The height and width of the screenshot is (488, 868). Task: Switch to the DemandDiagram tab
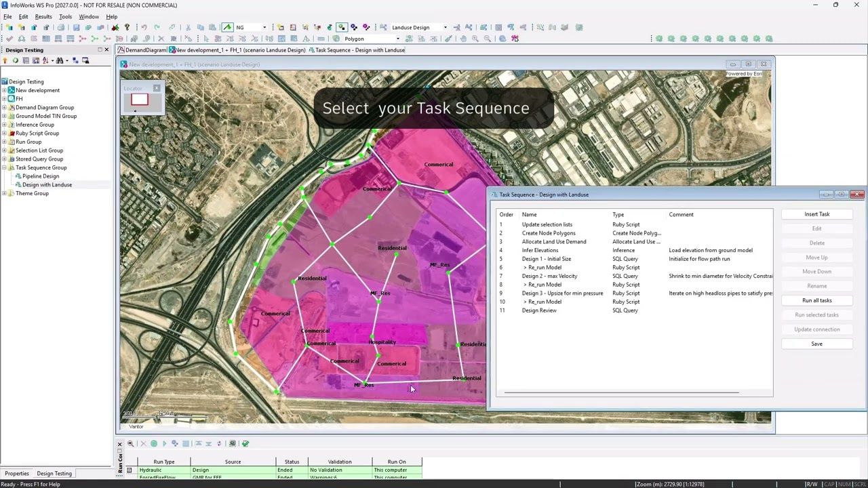coord(142,50)
